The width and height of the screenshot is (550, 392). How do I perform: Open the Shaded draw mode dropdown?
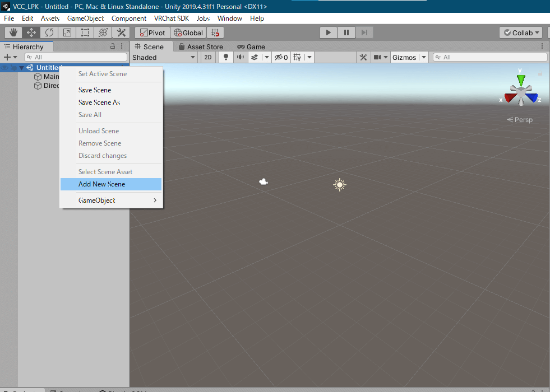tap(164, 57)
